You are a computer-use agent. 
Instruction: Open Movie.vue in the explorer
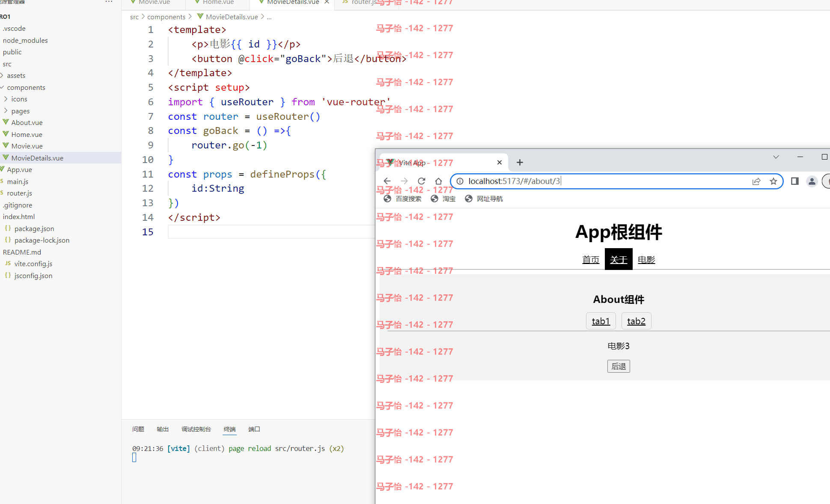click(27, 146)
